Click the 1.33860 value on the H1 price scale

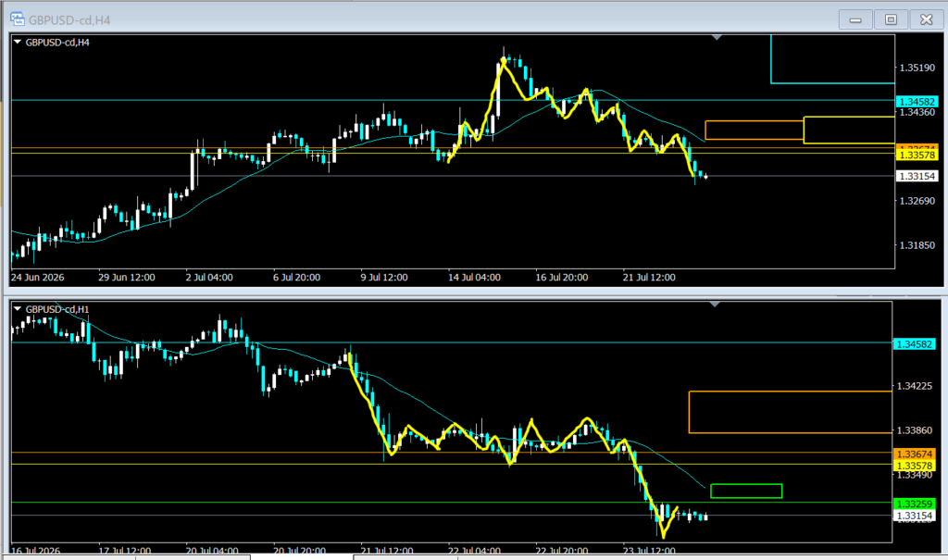pyautogui.click(x=914, y=430)
